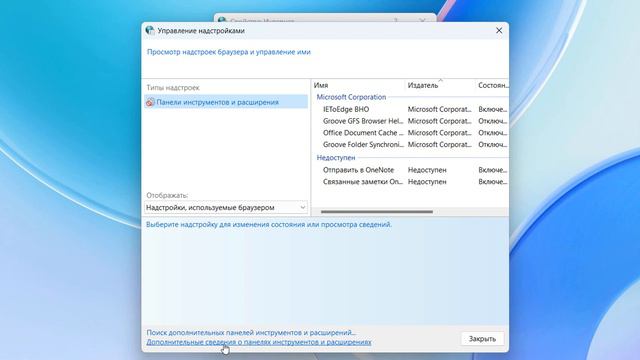Click status 'Включе...' of Связанные заметки row
Viewport: 640px width, 360px height.
pyautogui.click(x=493, y=182)
